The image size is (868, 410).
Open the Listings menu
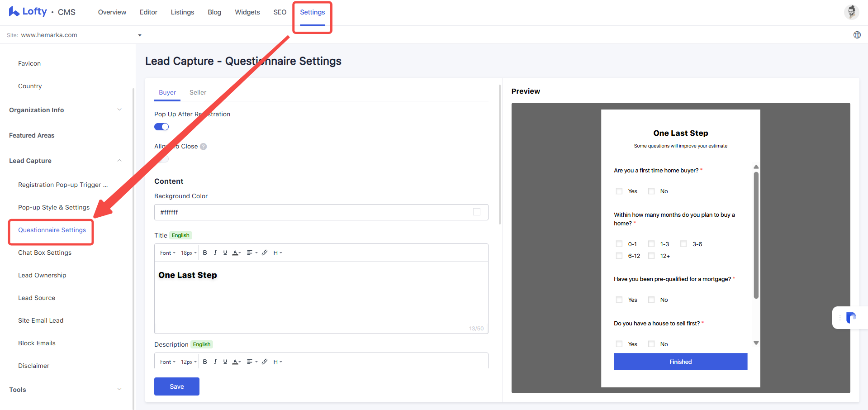pos(182,12)
